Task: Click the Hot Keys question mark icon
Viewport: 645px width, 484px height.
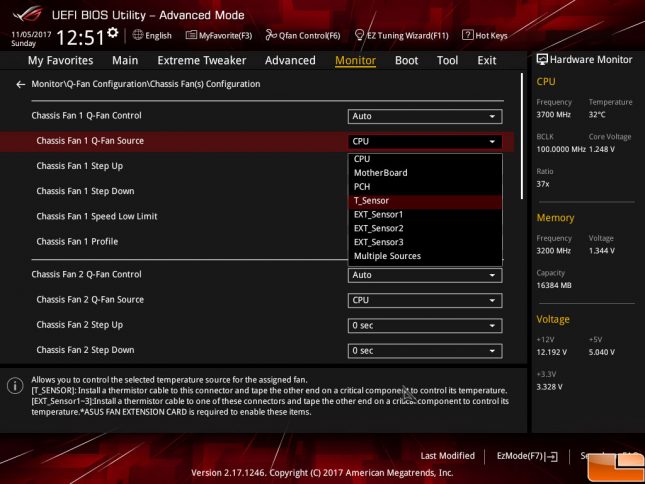Action: (467, 35)
